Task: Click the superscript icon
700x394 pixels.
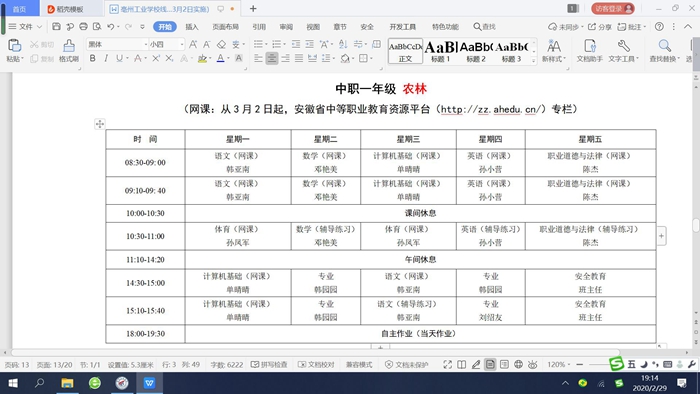Action: 156,58
